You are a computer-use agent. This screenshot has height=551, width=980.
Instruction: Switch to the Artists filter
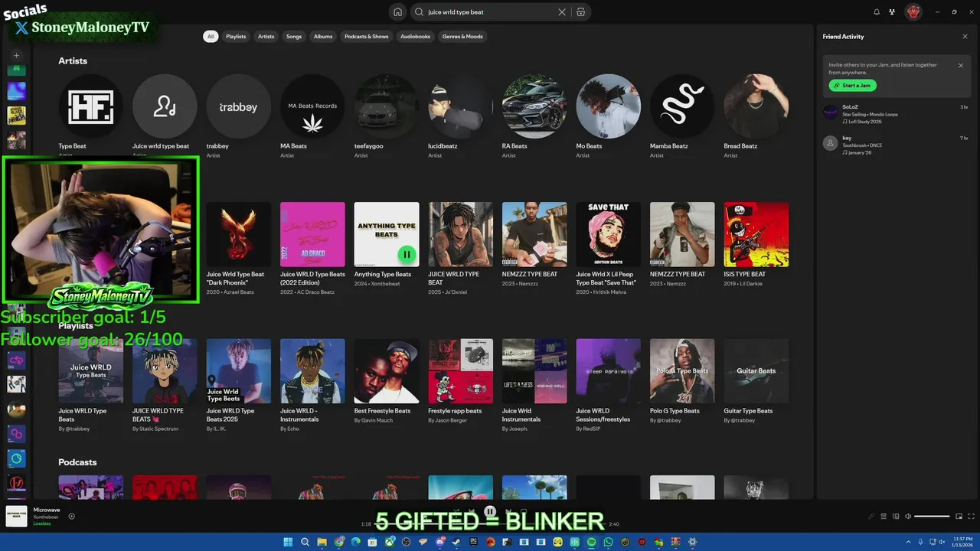[x=266, y=37]
